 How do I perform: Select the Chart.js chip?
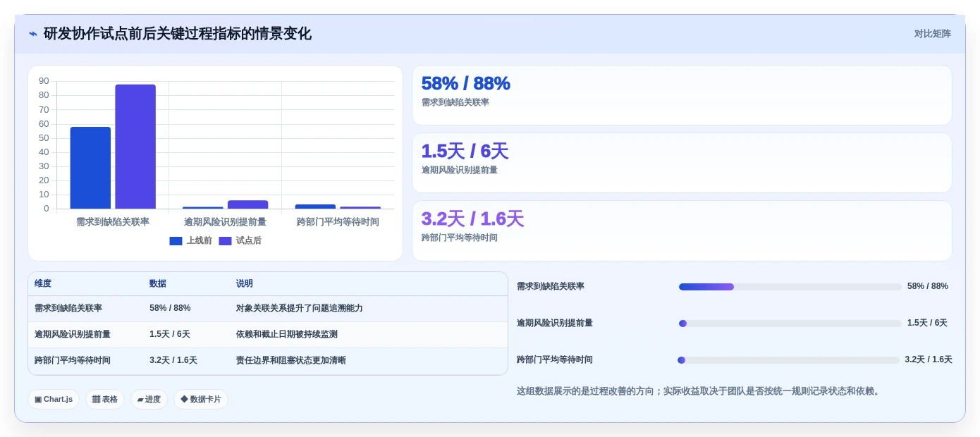54,399
